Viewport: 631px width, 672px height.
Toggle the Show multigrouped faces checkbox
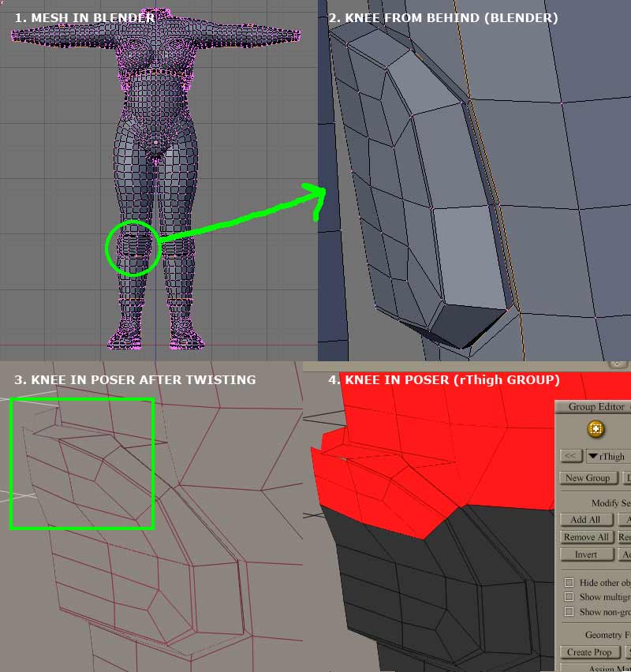569,597
